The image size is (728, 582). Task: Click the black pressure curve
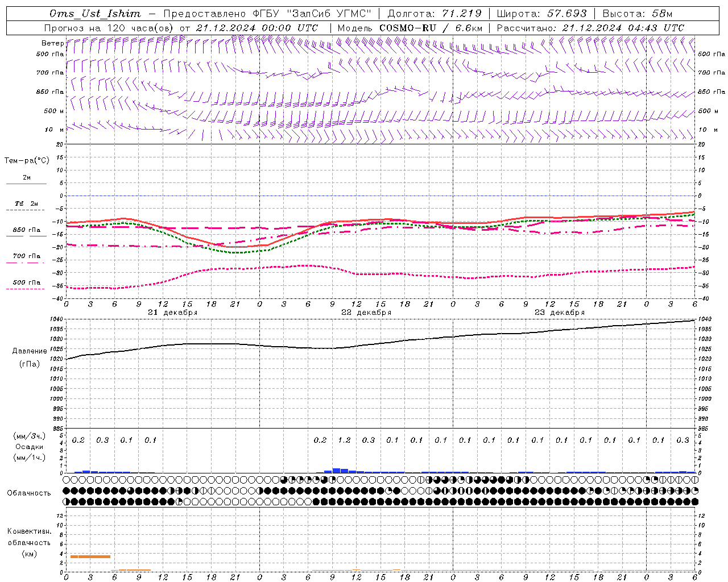[x=381, y=343]
